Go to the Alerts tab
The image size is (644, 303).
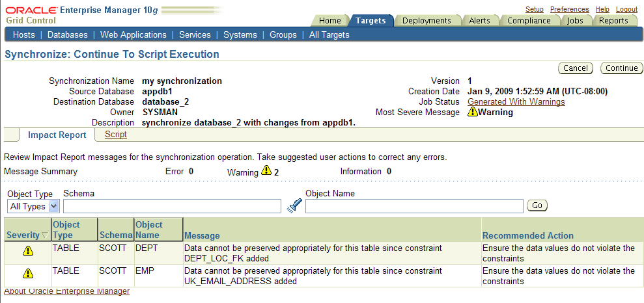(x=479, y=21)
